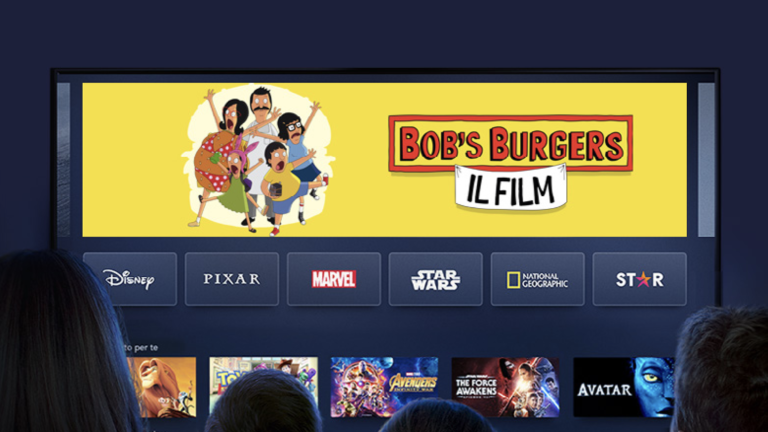Click the yellow National Geographic frame logo
The height and width of the screenshot is (432, 768).
pyautogui.click(x=513, y=280)
